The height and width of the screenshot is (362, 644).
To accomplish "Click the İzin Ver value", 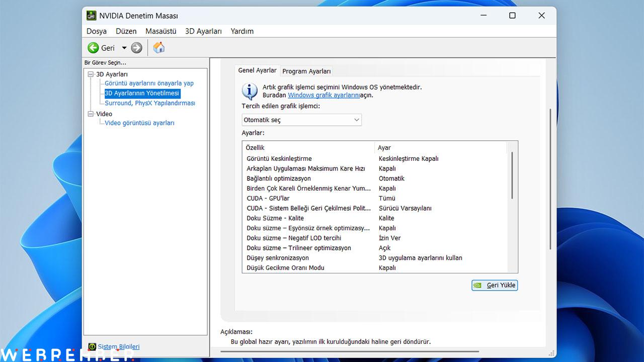I will click(389, 238).
